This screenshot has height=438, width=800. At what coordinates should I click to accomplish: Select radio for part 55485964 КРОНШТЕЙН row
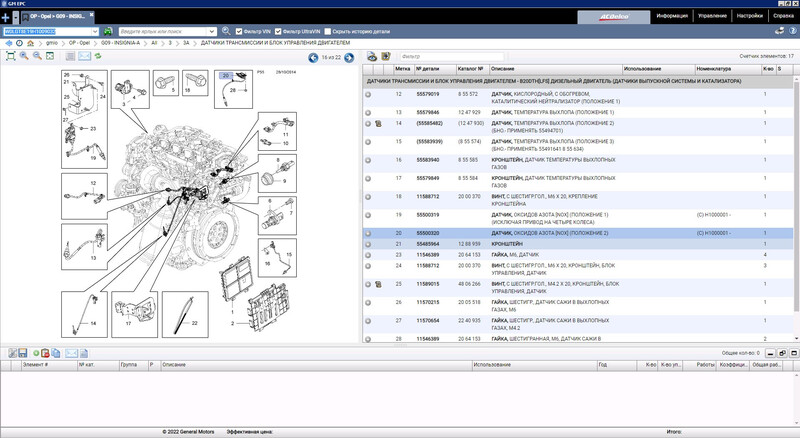[x=368, y=245]
